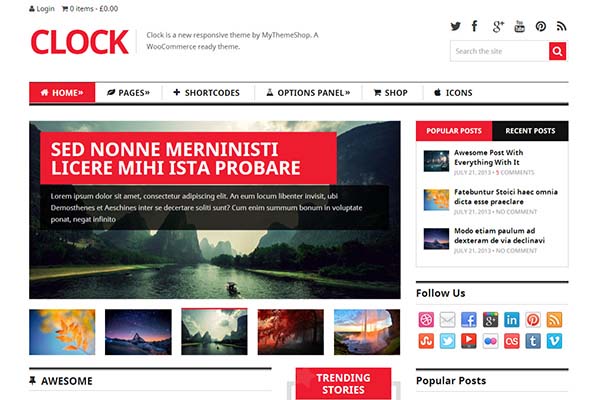Expand the Pages menu item

pyautogui.click(x=129, y=93)
